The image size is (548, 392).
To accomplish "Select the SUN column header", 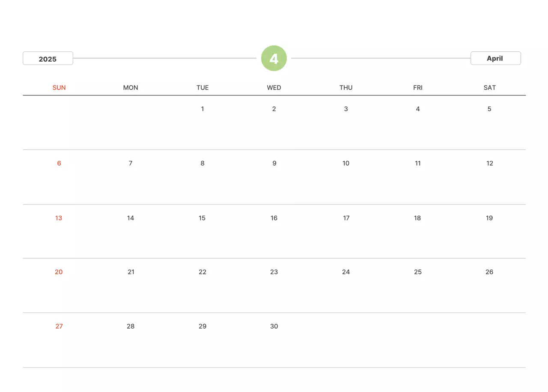I will pyautogui.click(x=59, y=88).
